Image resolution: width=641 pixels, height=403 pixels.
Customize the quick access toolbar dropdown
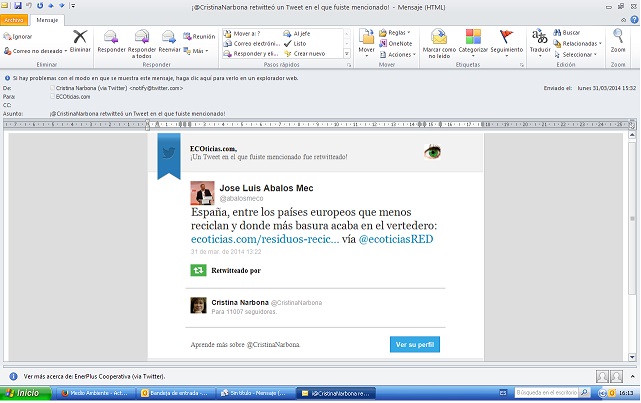click(73, 6)
